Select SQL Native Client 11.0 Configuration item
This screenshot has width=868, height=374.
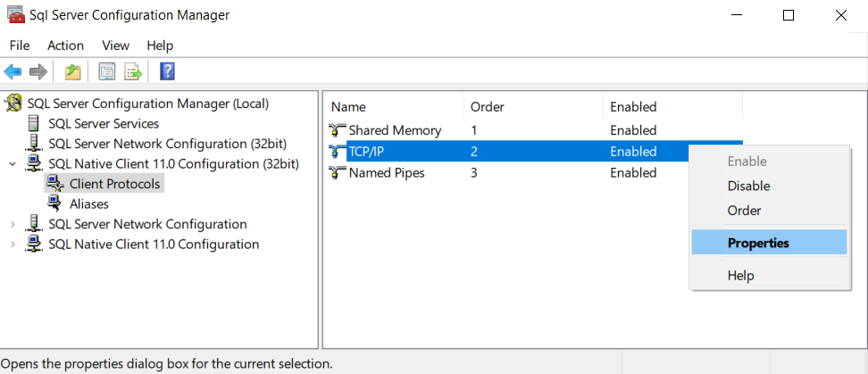click(x=154, y=244)
